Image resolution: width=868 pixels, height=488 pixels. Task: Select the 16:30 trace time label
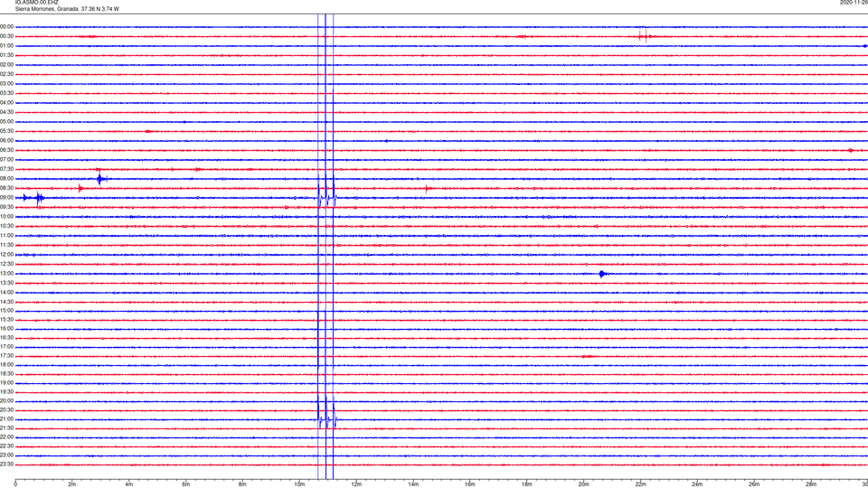6,337
